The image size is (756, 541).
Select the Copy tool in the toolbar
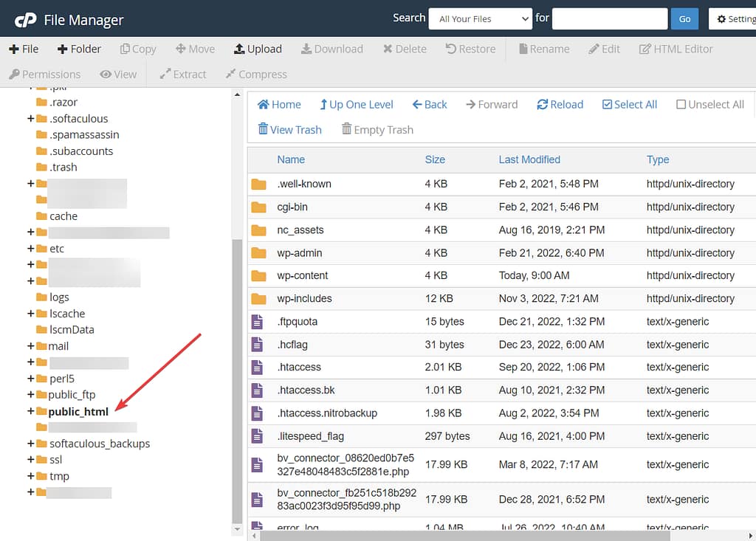(137, 48)
